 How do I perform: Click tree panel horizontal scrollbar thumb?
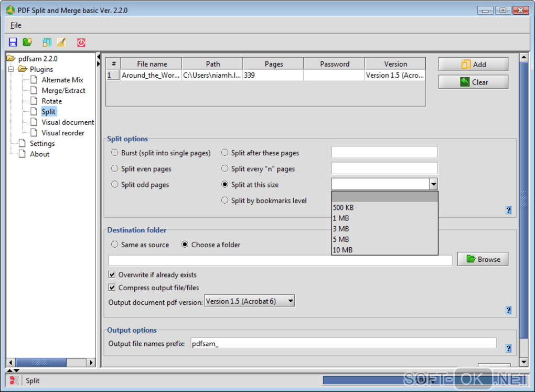pos(41,362)
